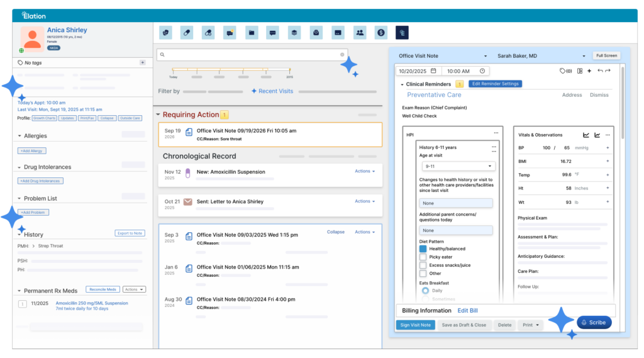
Task: Click the Sign Visit Note button
Action: pyautogui.click(x=415, y=325)
